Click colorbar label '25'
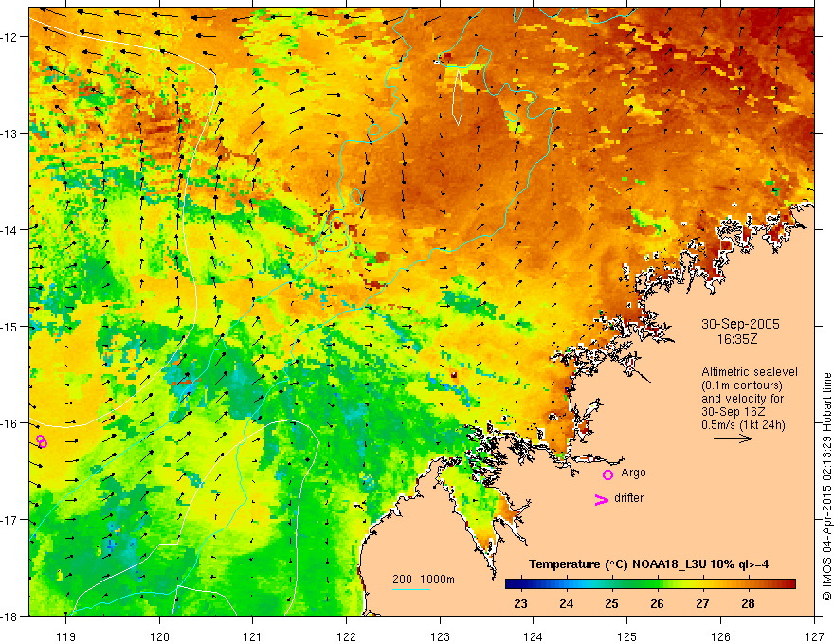 coord(611,603)
